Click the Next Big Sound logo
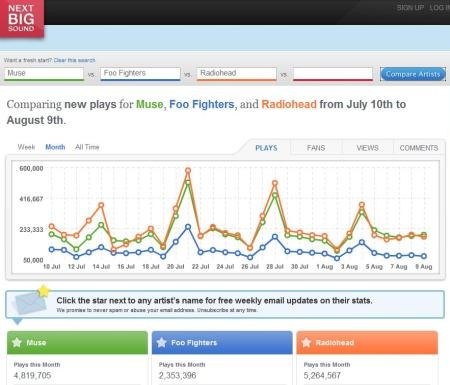 pos(22,18)
